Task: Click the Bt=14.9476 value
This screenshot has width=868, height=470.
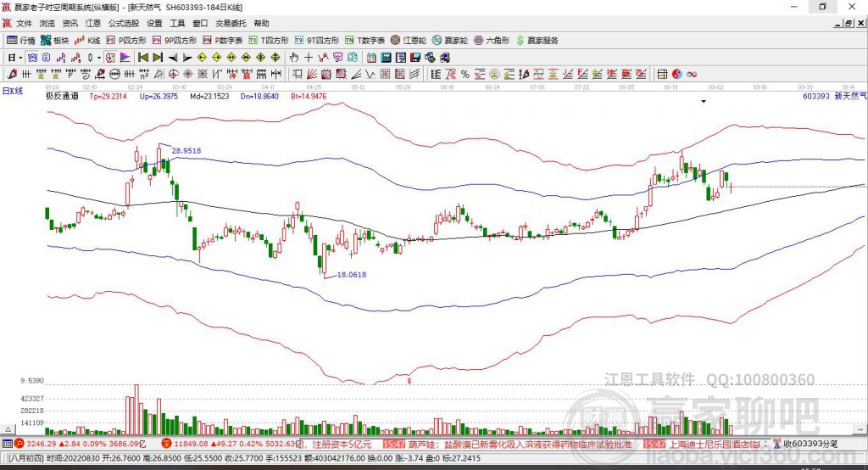Action: pyautogui.click(x=309, y=97)
